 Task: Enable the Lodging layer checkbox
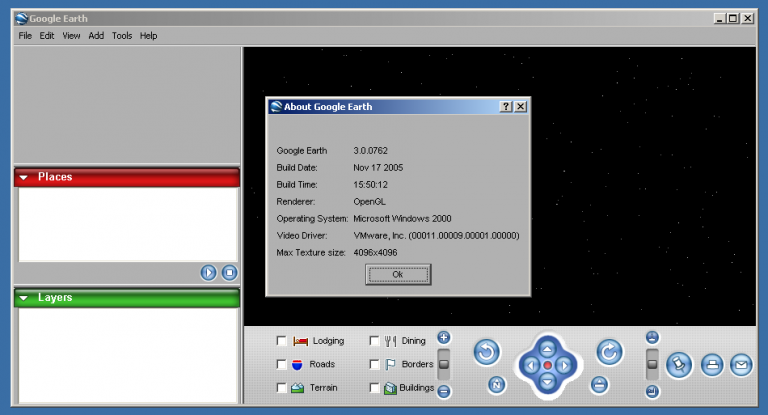(282, 341)
